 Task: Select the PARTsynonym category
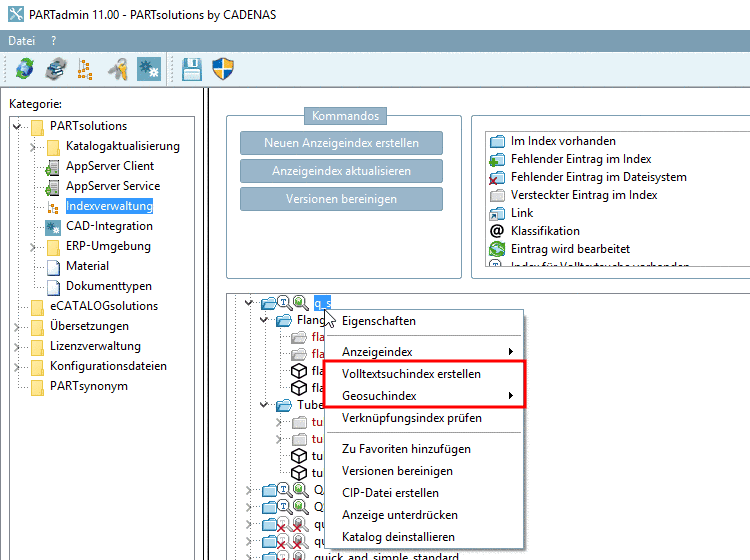pos(88,386)
